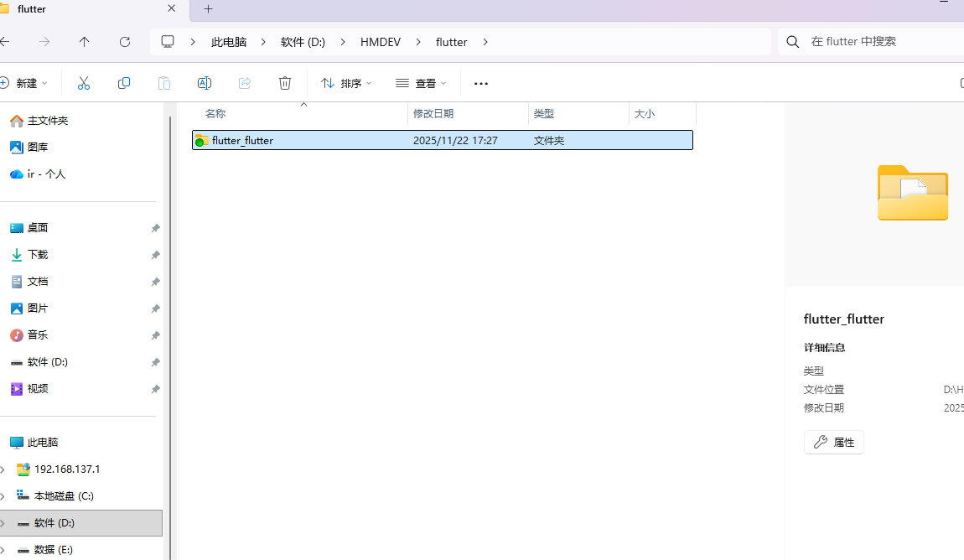Unpin 图片 using its pin icon
The width and height of the screenshot is (964, 560).
pyautogui.click(x=156, y=309)
